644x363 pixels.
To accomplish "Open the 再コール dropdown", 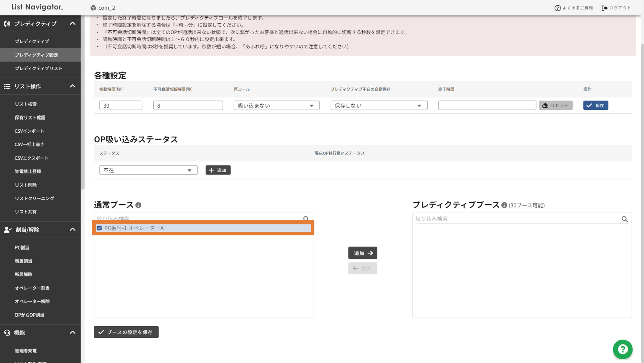I will [x=276, y=105].
